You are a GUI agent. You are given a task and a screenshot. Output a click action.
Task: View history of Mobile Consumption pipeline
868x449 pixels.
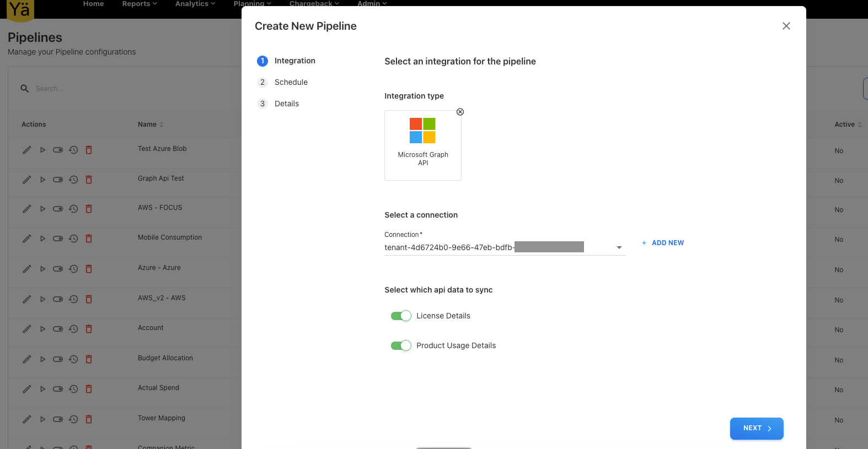pyautogui.click(x=73, y=239)
